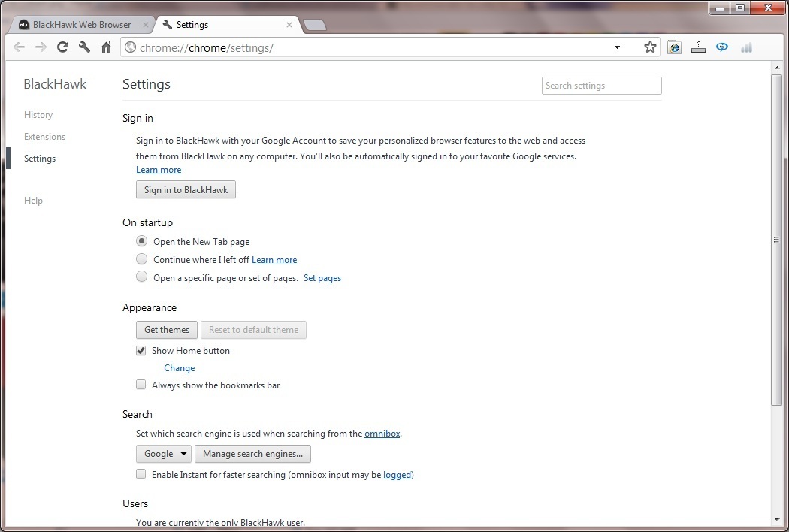Close the Settings tab

coord(289,25)
